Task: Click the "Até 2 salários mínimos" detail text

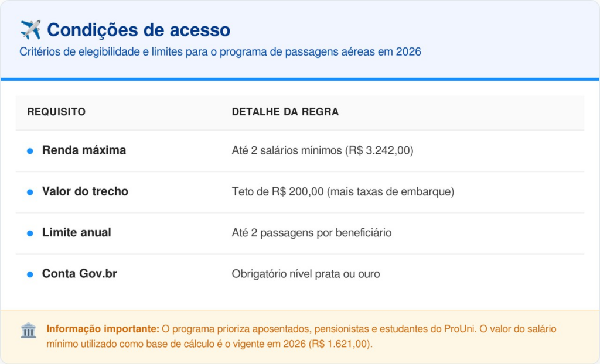Action: [322, 151]
